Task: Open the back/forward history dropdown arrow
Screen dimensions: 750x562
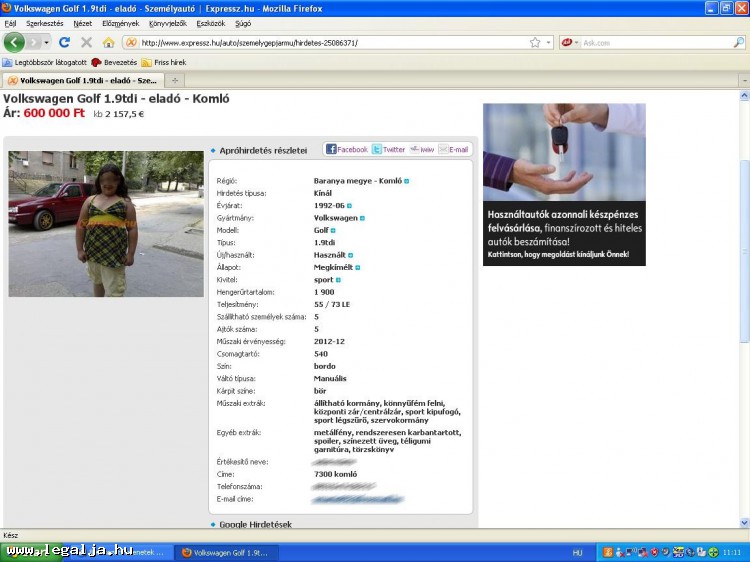Action: coord(45,43)
